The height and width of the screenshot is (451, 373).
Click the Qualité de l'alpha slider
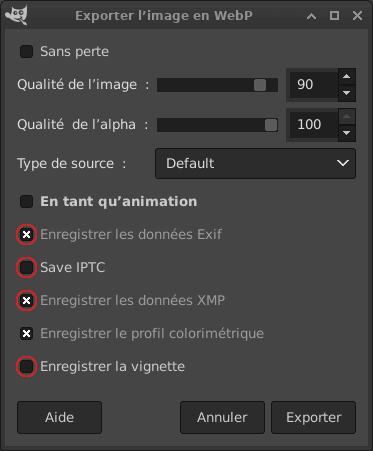(217, 125)
